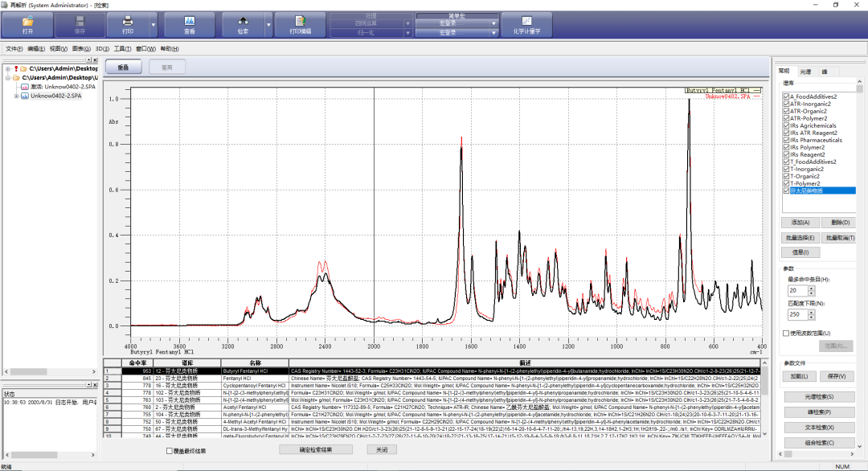Click the 查看 (View) spectrum icon

pyautogui.click(x=189, y=21)
